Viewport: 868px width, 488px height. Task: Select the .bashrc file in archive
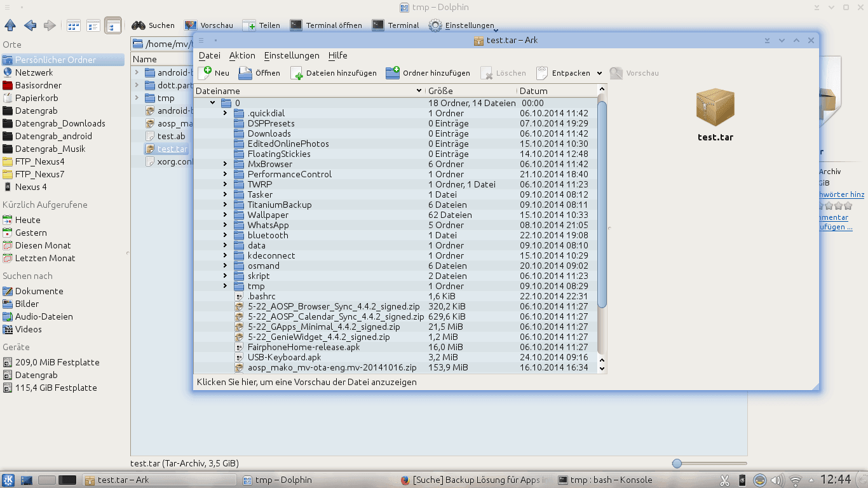261,296
